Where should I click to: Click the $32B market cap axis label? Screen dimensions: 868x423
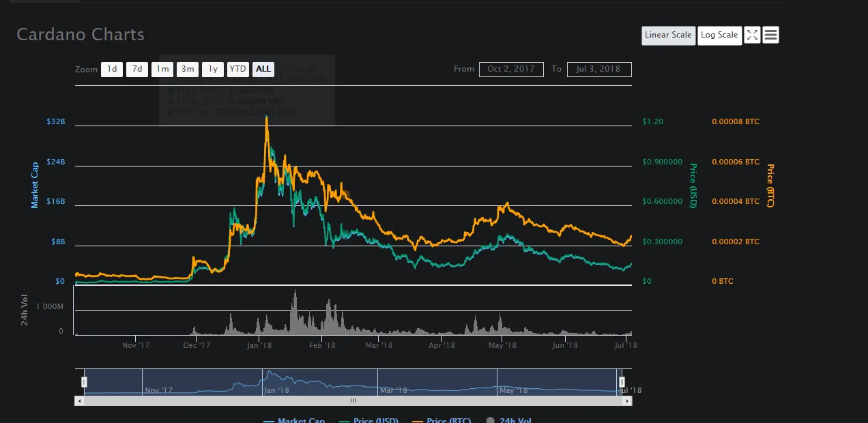(x=55, y=121)
